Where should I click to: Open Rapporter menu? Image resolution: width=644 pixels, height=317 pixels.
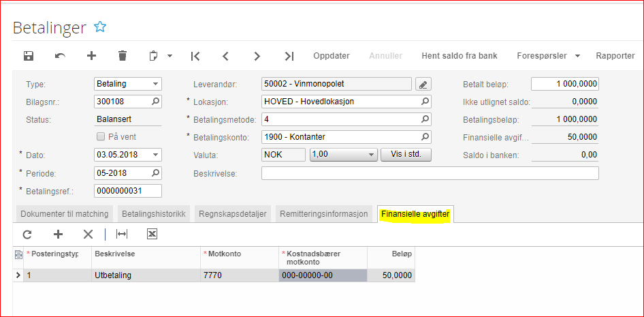615,56
